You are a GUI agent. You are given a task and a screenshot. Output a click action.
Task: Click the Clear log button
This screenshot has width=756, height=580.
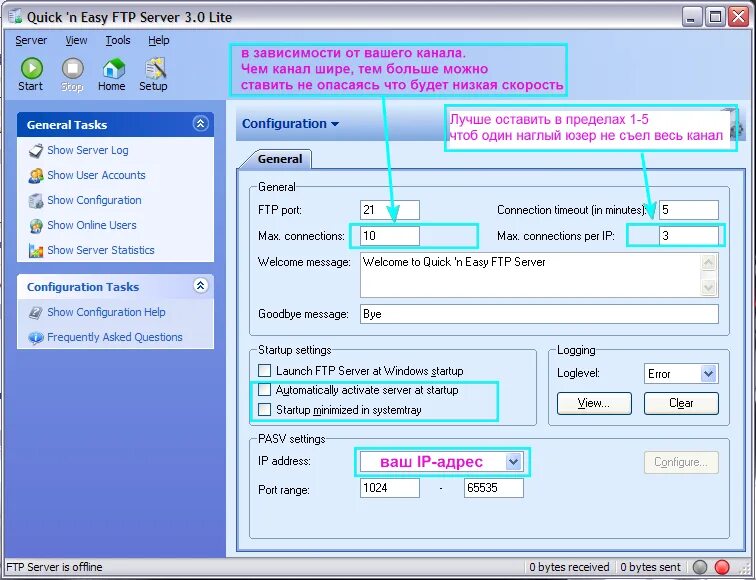click(681, 403)
